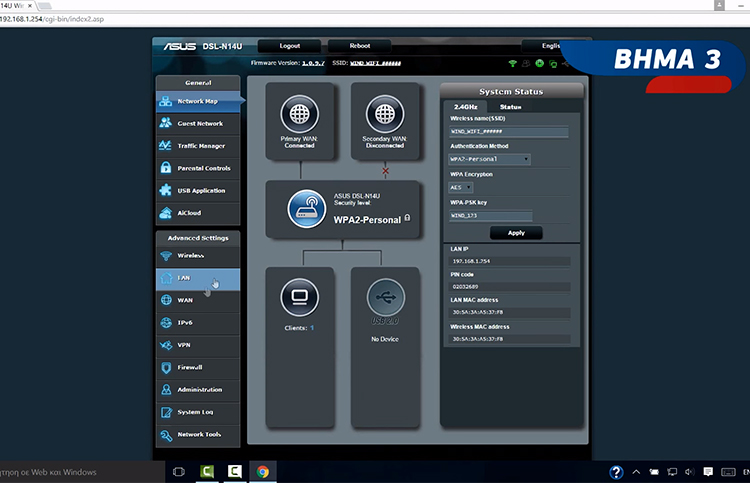Click the browser address bar URL
This screenshot has height=483, width=750.
tap(52, 19)
